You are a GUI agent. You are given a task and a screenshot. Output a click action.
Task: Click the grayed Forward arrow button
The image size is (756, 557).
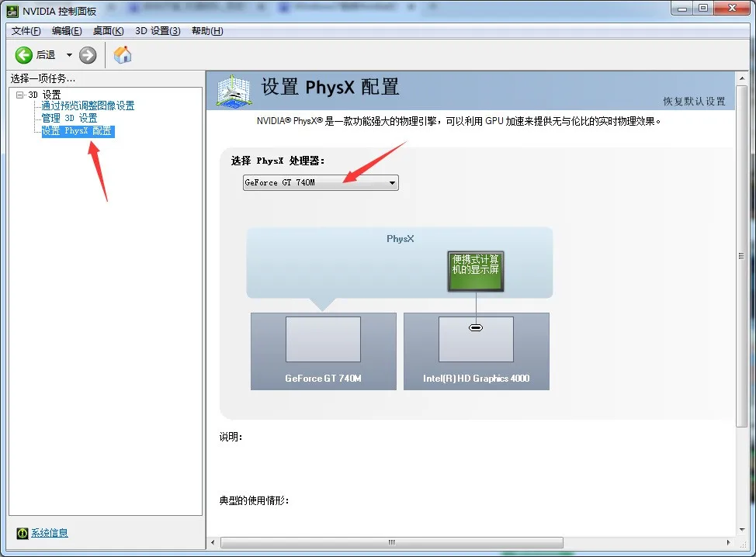[x=87, y=55]
